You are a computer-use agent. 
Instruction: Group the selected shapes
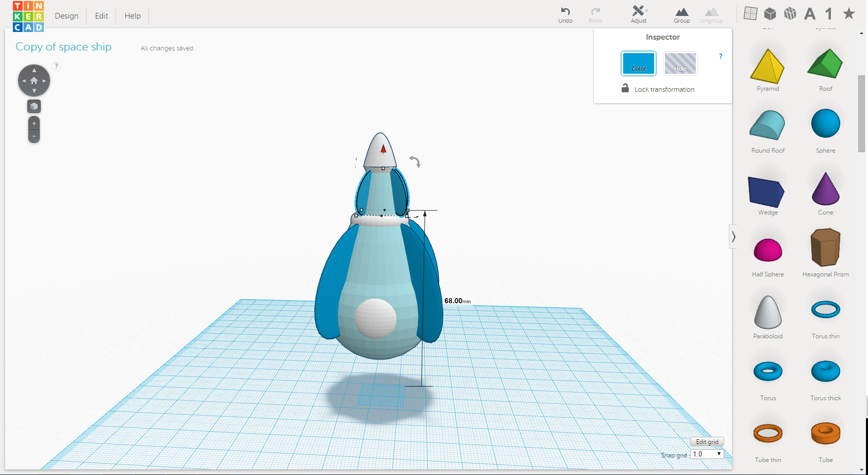pos(682,15)
